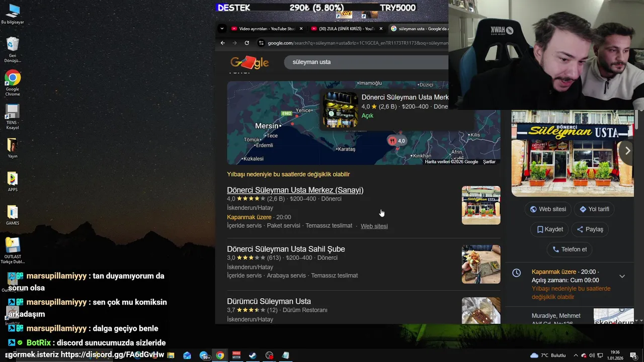Open the weather widget 7°C Bulutlu
This screenshot has width=644, height=362.
[x=548, y=355]
